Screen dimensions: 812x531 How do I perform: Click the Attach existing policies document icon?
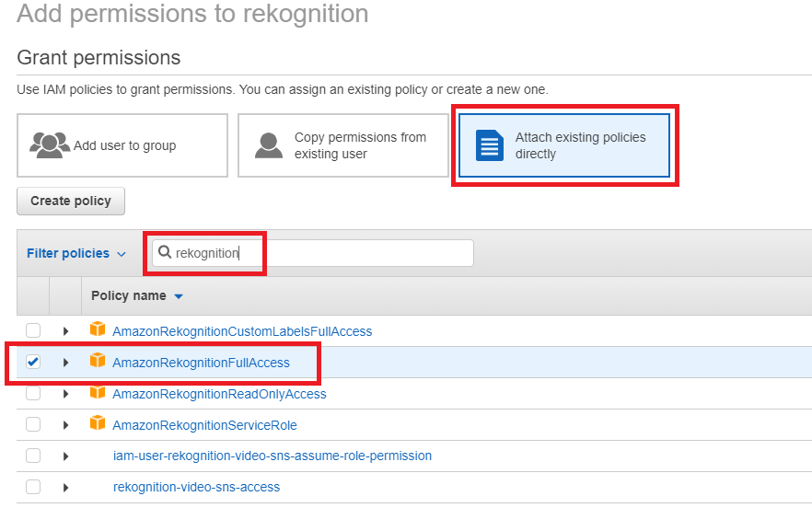pyautogui.click(x=489, y=145)
